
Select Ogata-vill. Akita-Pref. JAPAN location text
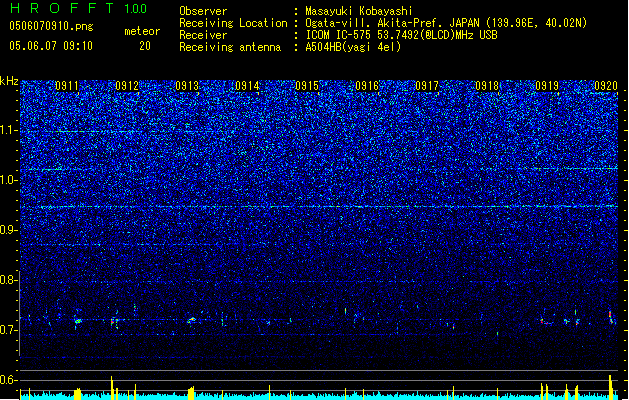pos(446,23)
